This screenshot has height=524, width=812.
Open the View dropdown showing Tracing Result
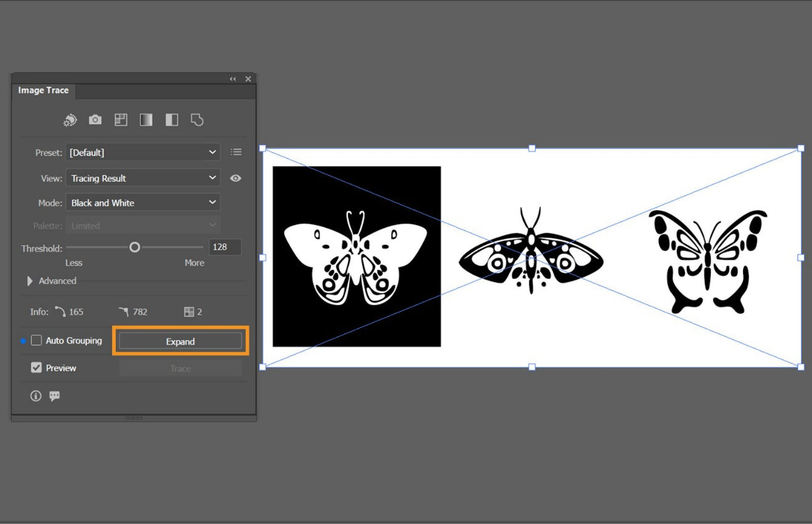143,178
